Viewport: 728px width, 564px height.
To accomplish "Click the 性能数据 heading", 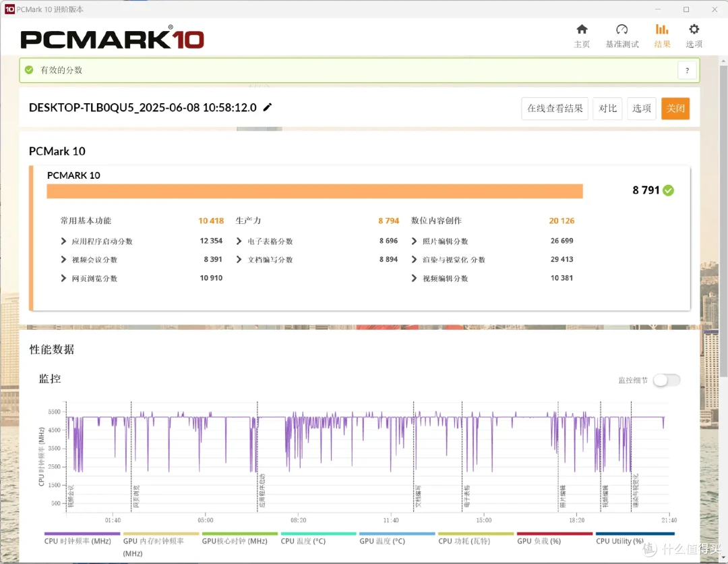I will [x=51, y=349].
